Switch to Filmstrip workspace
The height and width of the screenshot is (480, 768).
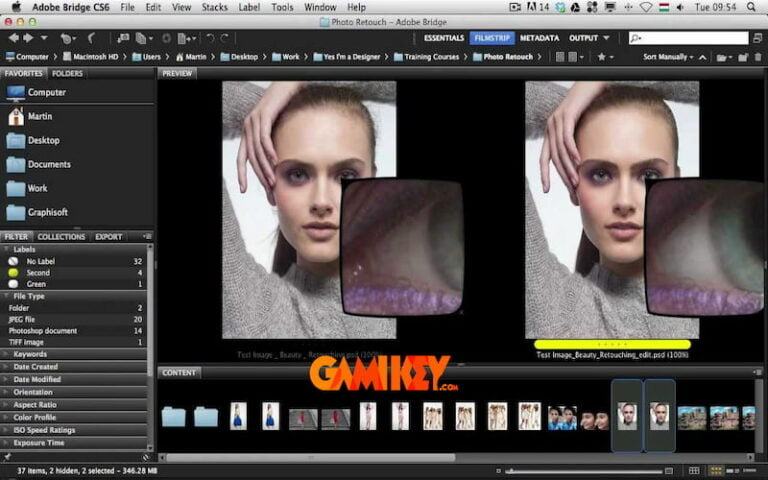click(x=492, y=38)
